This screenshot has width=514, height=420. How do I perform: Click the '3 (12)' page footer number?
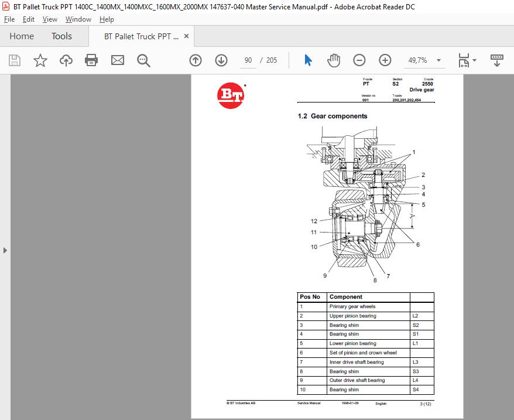(x=426, y=404)
